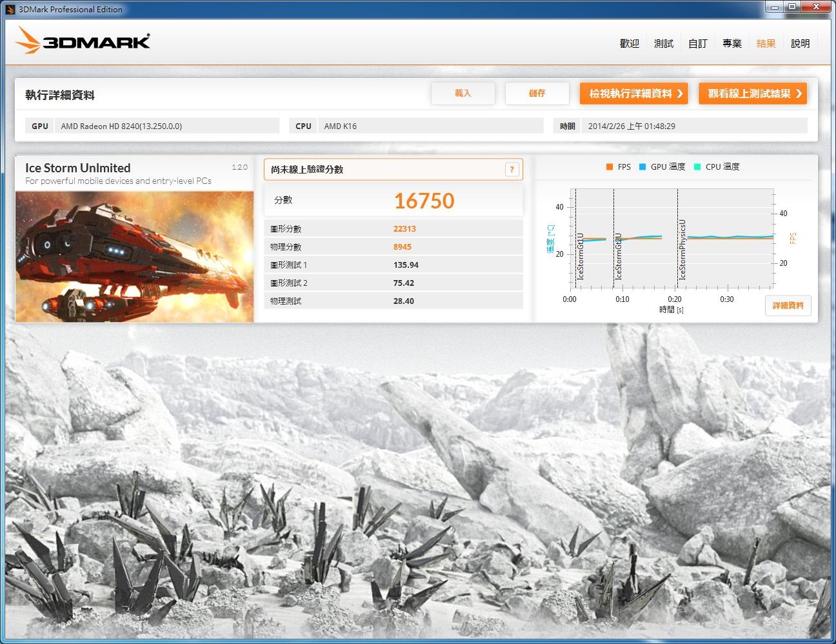Click the Ice Storm Unlimited title
This screenshot has height=644, width=836.
tap(77, 168)
